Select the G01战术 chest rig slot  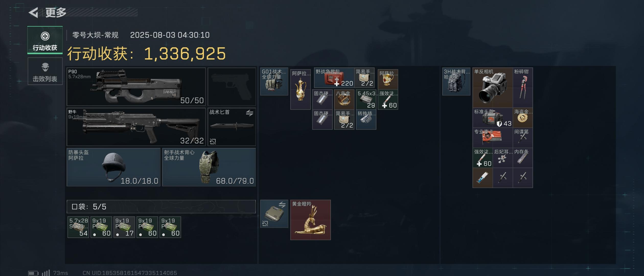(x=274, y=82)
